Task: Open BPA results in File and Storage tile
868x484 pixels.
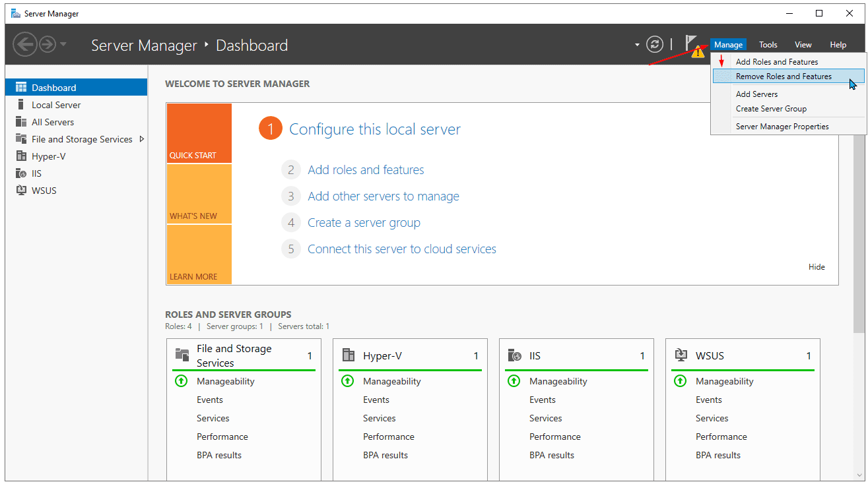Action: coord(219,455)
